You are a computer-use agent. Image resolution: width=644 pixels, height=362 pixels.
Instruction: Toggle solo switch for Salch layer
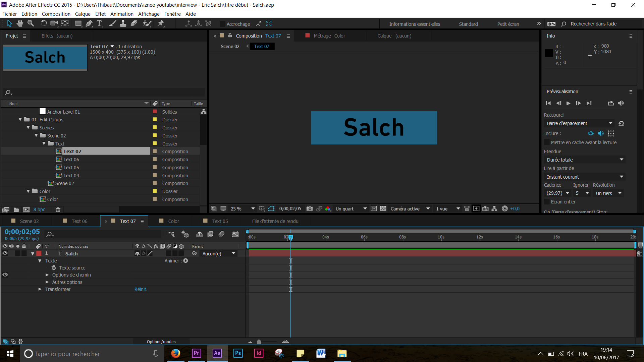point(18,253)
